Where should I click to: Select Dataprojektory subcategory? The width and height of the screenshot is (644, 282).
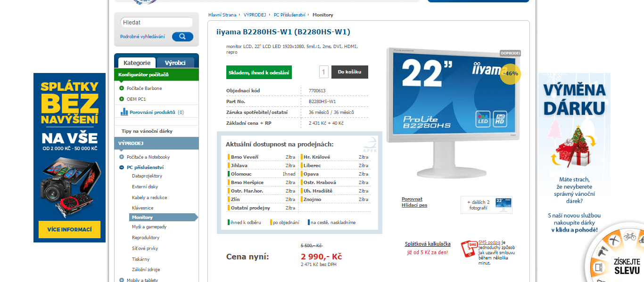tap(147, 176)
